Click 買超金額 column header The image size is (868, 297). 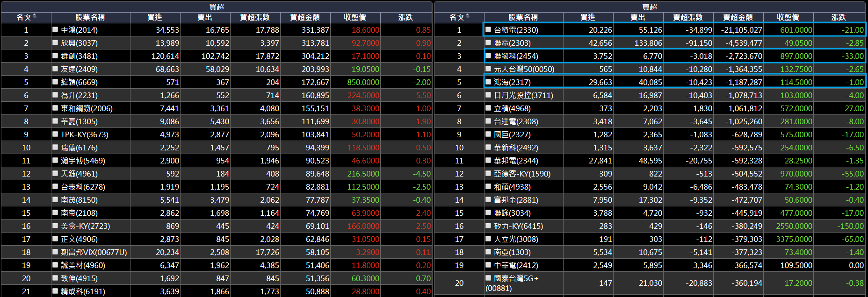[305, 17]
